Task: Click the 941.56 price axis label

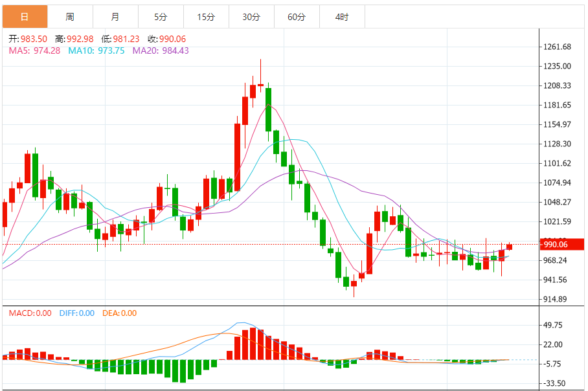Action: point(555,280)
